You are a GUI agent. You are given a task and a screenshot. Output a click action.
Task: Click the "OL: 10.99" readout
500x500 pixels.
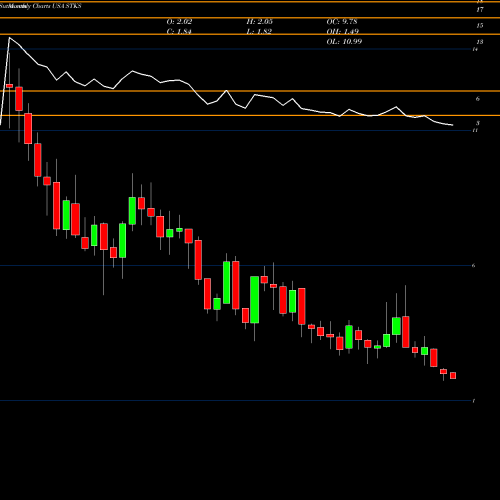(344, 42)
